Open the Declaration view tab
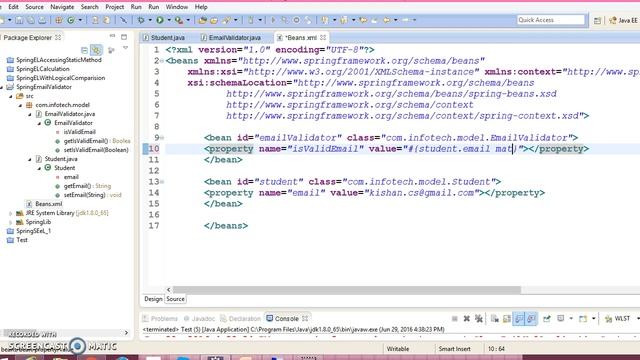Viewport: 640px width, 360px height. tap(240, 319)
